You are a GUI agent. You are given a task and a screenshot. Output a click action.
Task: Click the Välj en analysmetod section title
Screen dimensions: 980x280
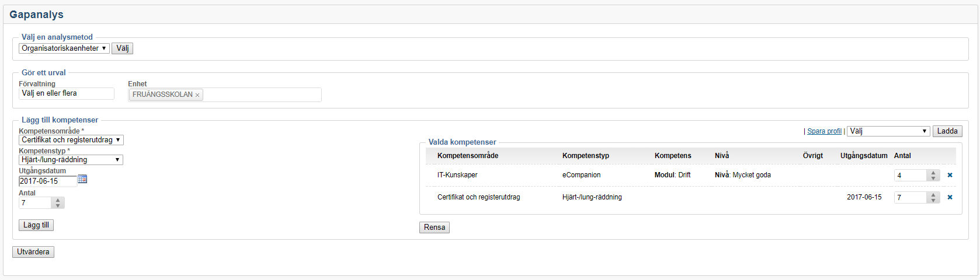click(57, 37)
